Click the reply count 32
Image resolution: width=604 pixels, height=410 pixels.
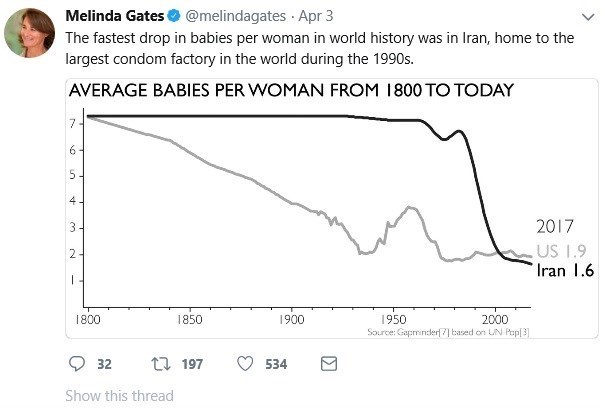click(103, 364)
